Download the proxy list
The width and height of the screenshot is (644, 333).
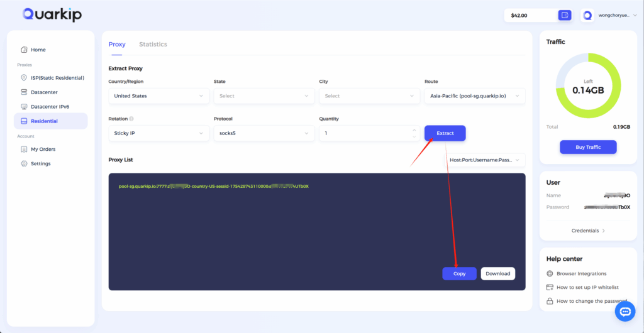coord(498,273)
